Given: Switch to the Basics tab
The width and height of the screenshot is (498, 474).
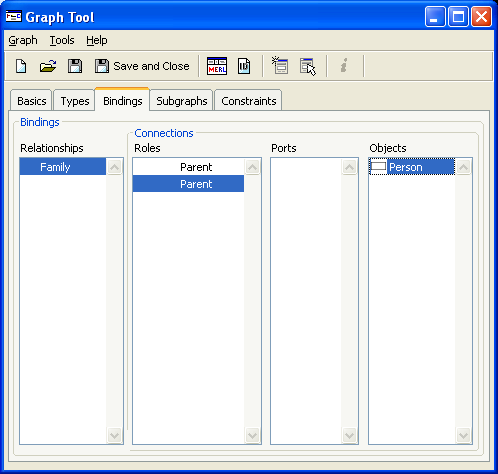Looking at the screenshot, I should click(x=31, y=101).
